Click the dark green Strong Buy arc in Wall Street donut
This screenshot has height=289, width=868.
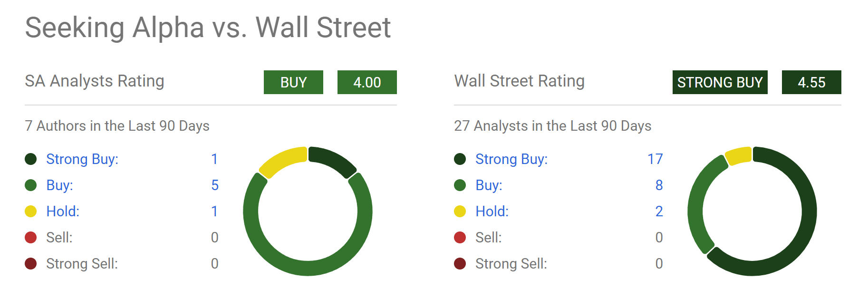(x=808, y=212)
